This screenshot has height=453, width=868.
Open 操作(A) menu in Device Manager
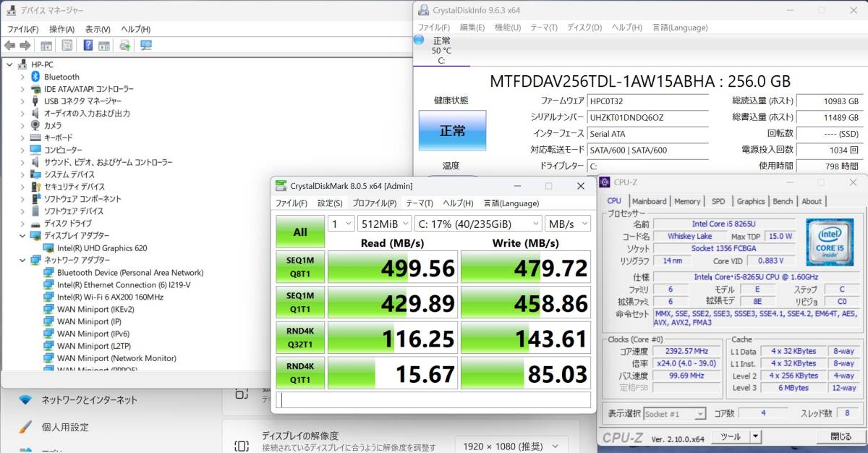click(x=61, y=29)
